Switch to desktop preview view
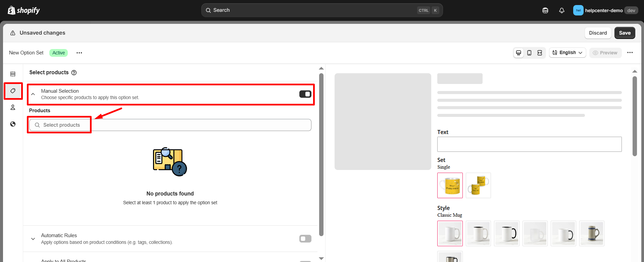 coord(518,53)
